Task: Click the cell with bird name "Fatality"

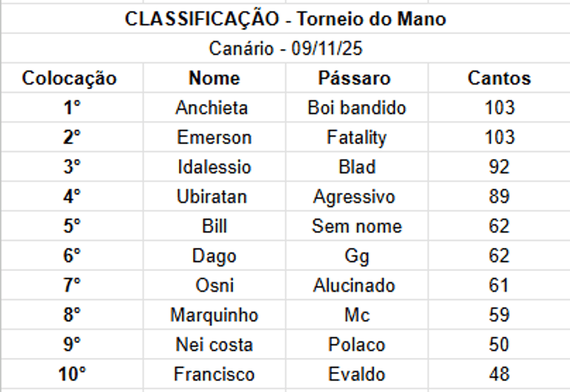Action: click(356, 137)
